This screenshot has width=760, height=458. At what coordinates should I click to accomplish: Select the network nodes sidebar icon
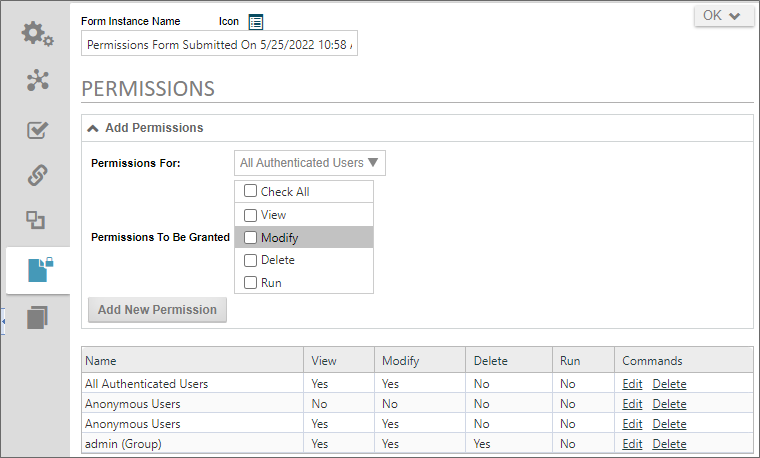pos(38,81)
